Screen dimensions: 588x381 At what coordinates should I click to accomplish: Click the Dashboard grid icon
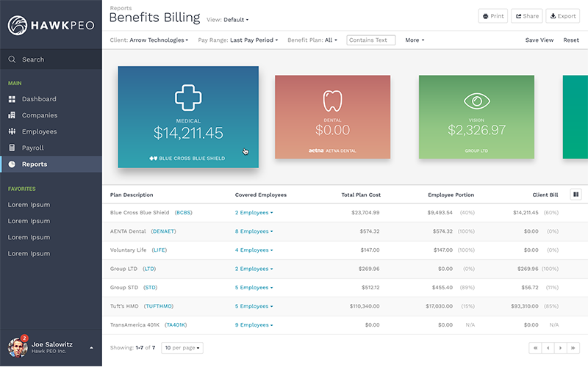(12, 99)
